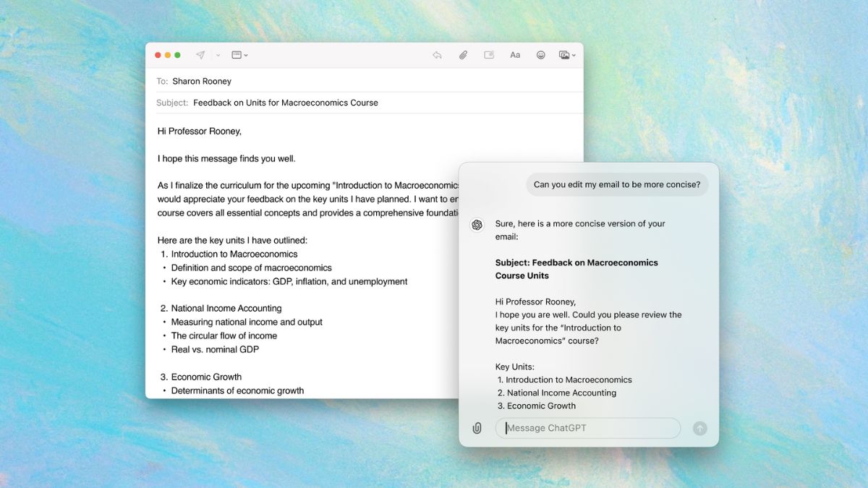Viewport: 868px width, 488px height.
Task: Select the 'Sharon Rooney' recipient name
Action: [203, 81]
